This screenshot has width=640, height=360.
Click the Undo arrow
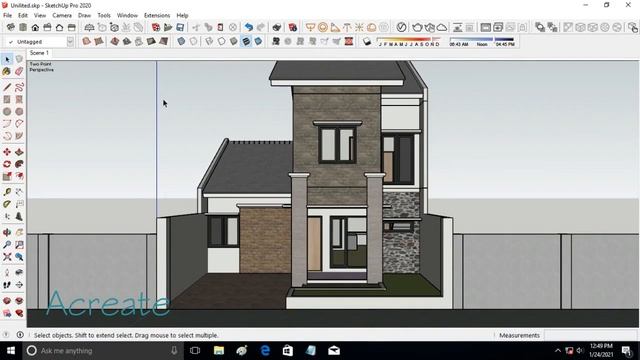[x=249, y=27]
